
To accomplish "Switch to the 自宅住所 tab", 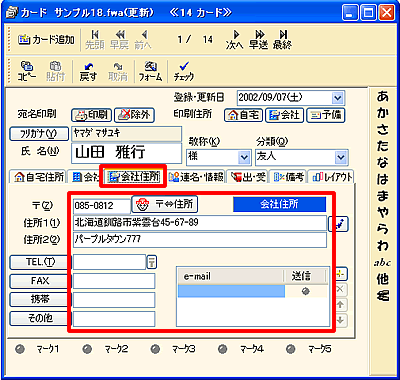I will pos(39,177).
